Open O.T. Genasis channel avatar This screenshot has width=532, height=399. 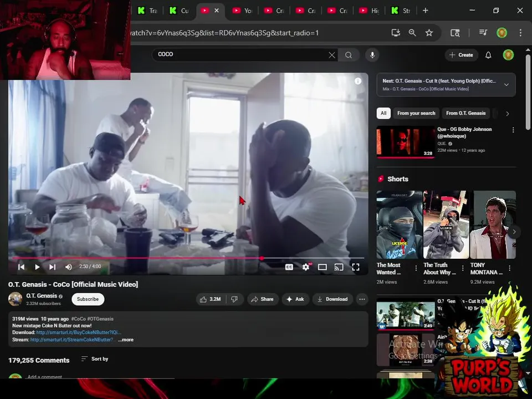tap(15, 299)
